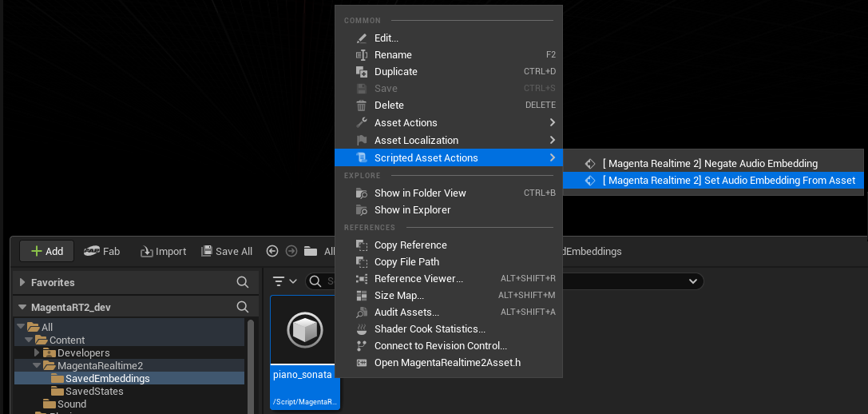Click the folder icon in the path bar
Image resolution: width=868 pixels, height=414 pixels.
[x=311, y=251]
